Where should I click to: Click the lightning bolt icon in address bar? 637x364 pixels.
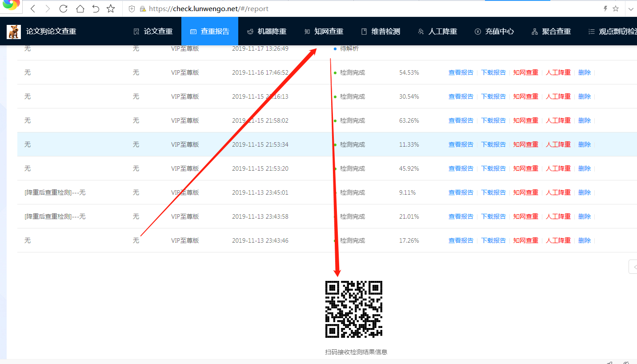(605, 8)
